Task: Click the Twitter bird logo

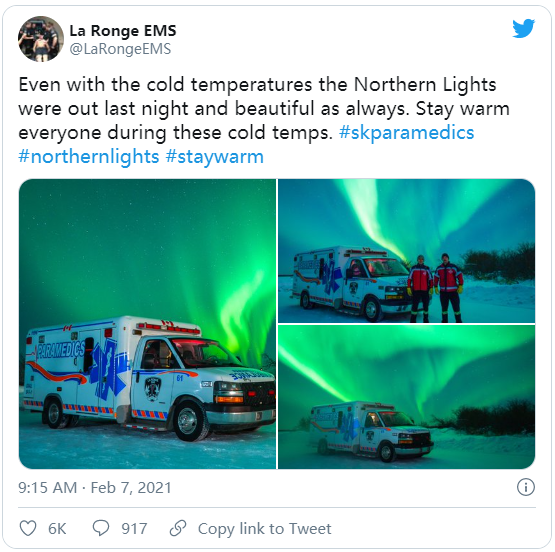Action: click(523, 28)
